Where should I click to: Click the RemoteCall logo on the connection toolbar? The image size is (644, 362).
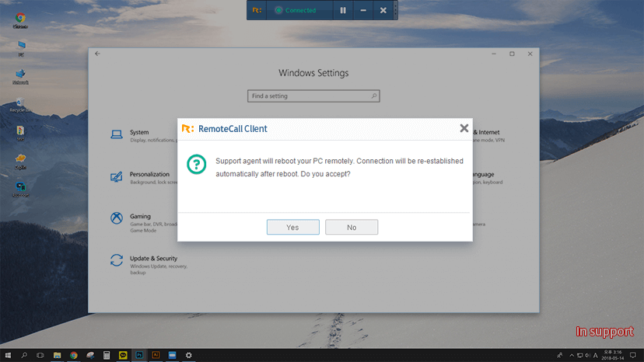click(257, 10)
